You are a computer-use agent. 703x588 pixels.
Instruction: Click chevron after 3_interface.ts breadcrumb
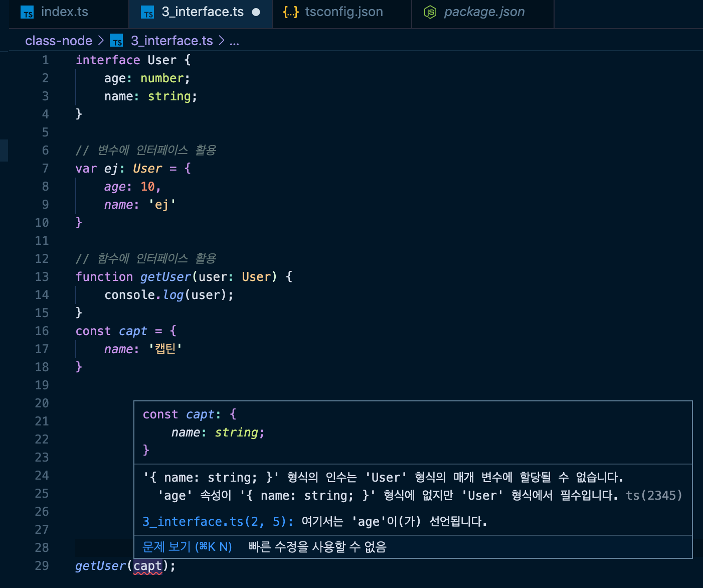coord(221,40)
